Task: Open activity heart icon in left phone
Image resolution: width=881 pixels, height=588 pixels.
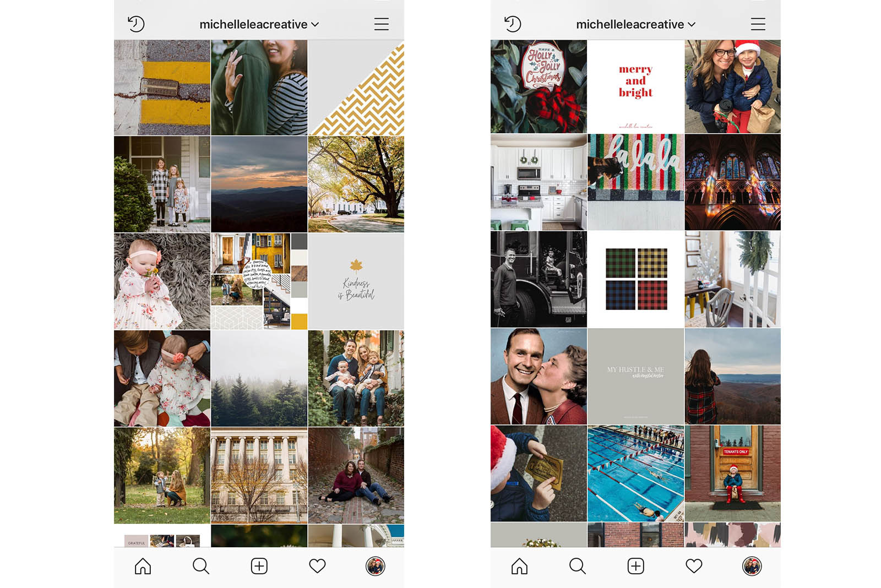Action: pos(317,566)
